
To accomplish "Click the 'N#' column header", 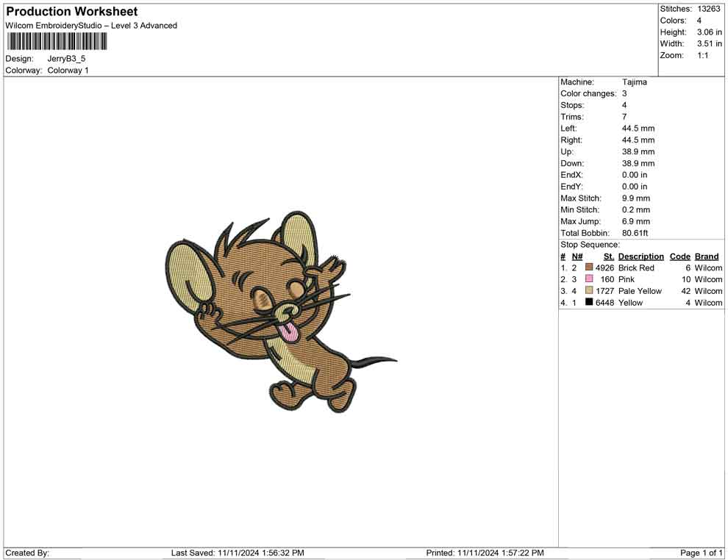I will pos(577,256).
